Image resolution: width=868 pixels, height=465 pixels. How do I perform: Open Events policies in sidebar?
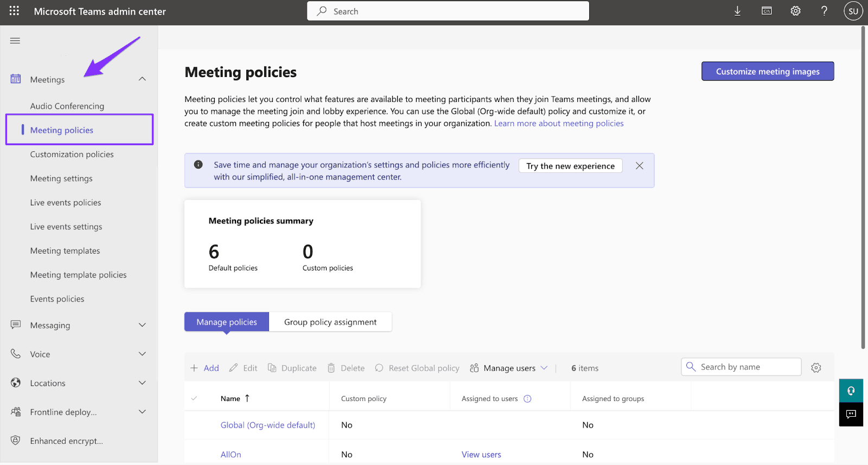tap(58, 299)
